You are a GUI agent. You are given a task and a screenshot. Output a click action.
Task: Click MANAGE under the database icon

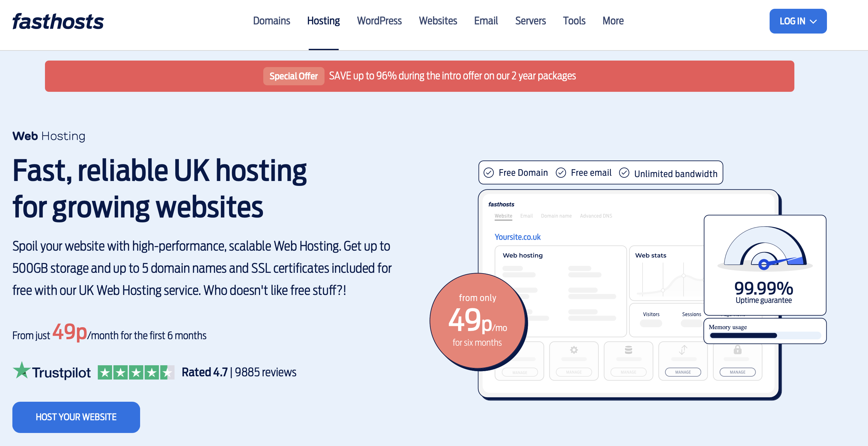[628, 372]
